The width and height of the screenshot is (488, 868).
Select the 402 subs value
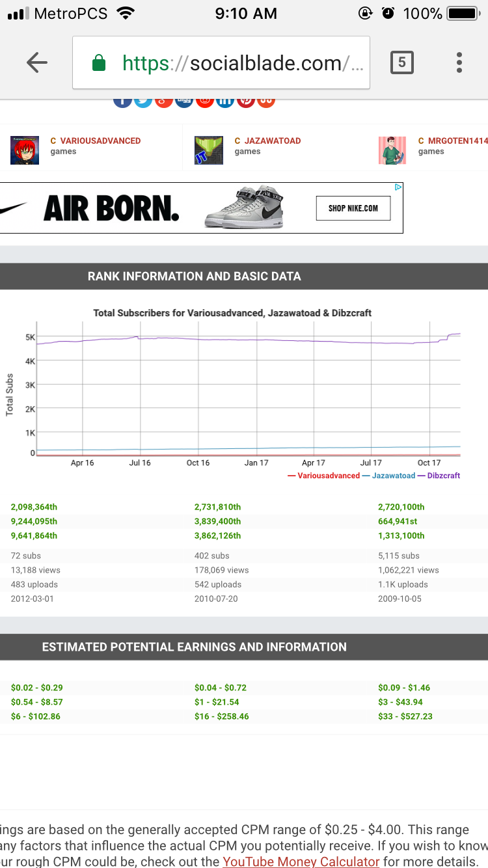211,556
